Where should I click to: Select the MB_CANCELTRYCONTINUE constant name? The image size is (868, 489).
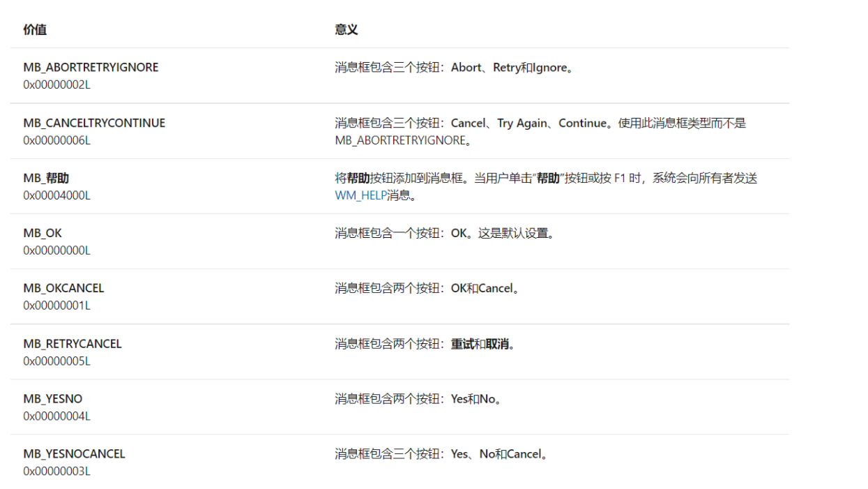pyautogui.click(x=94, y=123)
